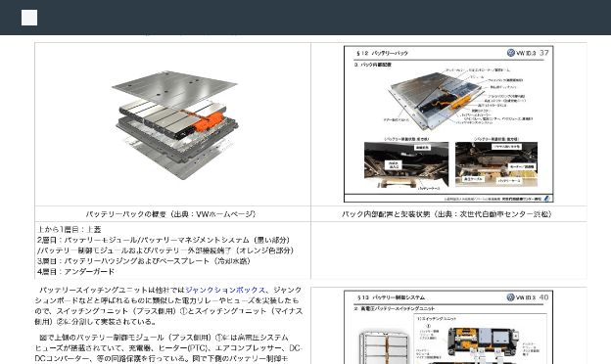611x364 pixels.
Task: Click the VW logo on slide 40
Action: (510, 297)
